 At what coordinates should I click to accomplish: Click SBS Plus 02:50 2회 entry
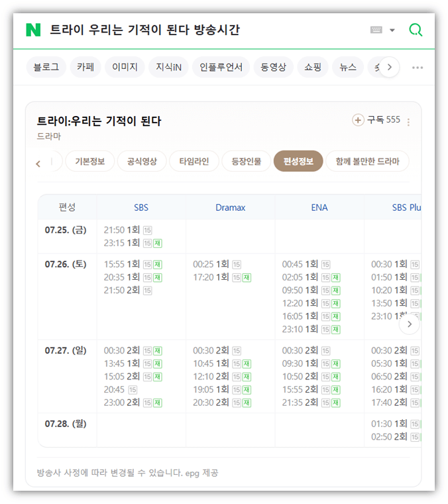tap(396, 437)
